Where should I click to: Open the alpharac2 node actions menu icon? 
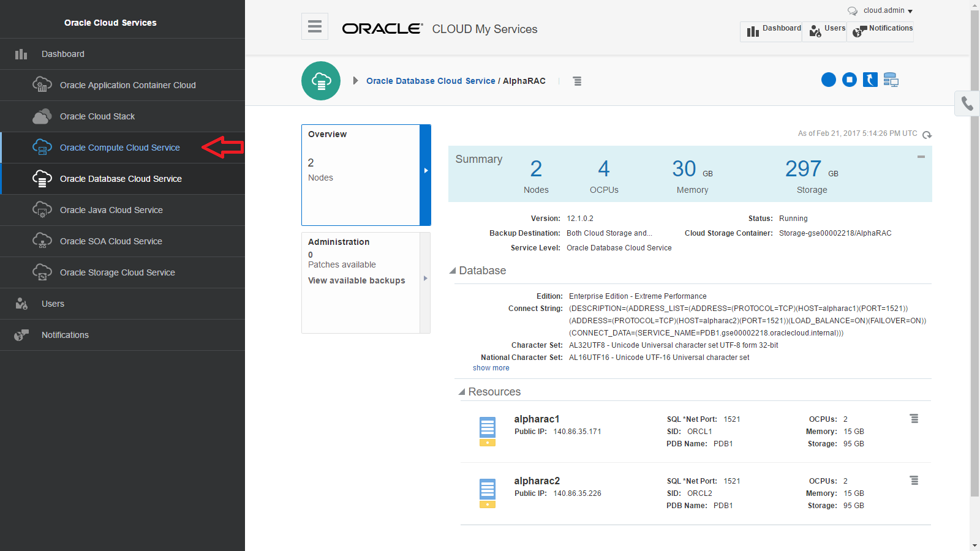[914, 481]
